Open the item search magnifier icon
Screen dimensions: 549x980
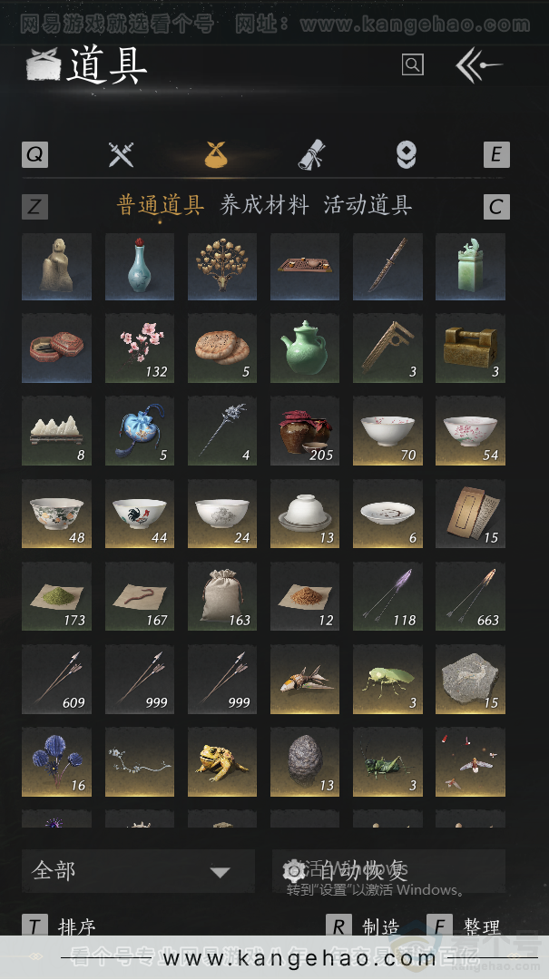click(412, 64)
